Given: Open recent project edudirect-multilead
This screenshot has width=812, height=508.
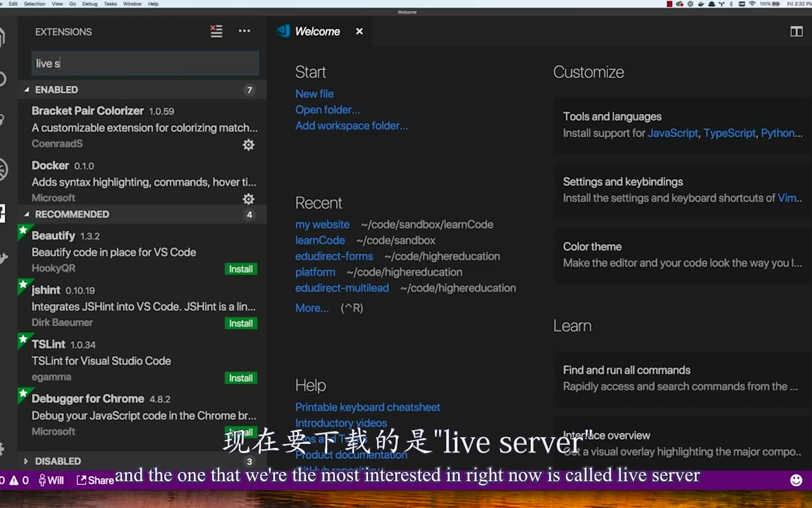Looking at the screenshot, I should [x=342, y=288].
